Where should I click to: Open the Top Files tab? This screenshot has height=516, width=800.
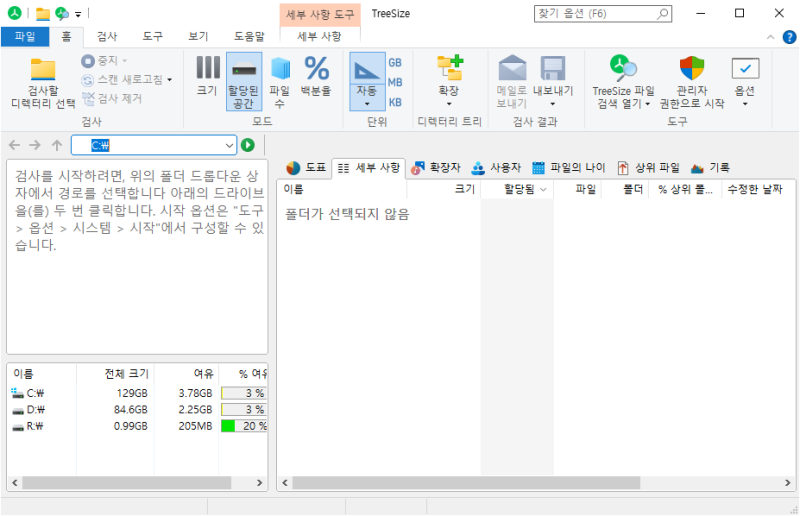(648, 167)
